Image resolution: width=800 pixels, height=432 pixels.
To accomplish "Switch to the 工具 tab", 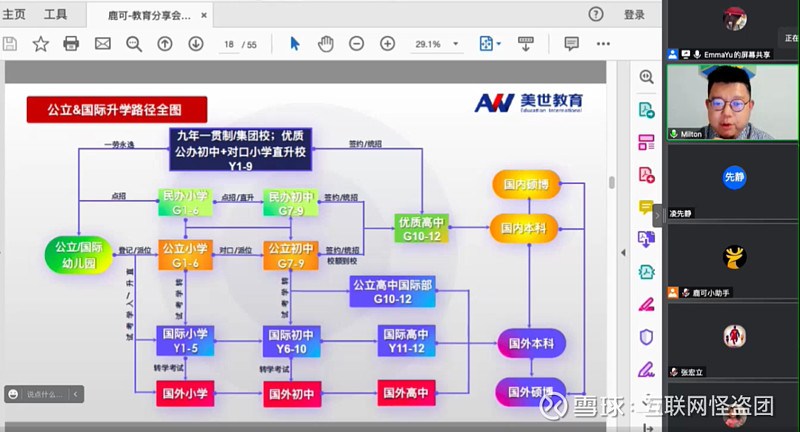I will (x=55, y=14).
